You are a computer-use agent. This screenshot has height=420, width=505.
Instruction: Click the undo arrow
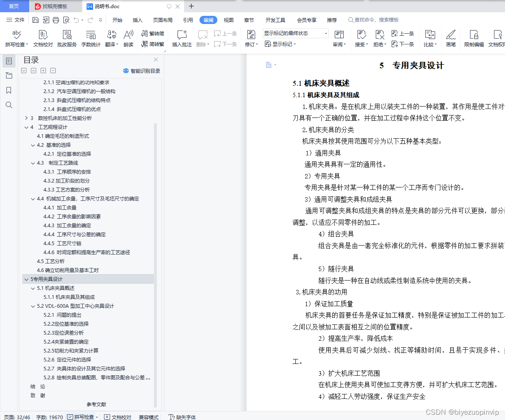[76, 20]
